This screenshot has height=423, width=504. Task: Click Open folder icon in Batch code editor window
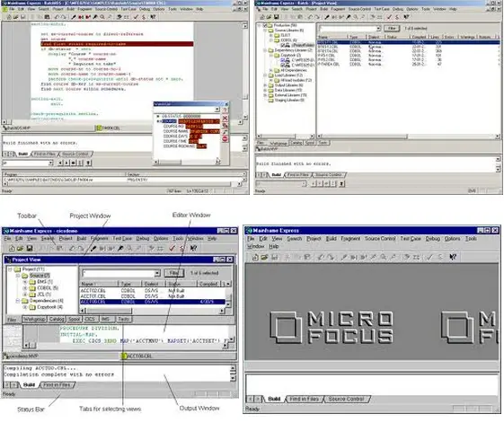pyautogui.click(x=16, y=17)
